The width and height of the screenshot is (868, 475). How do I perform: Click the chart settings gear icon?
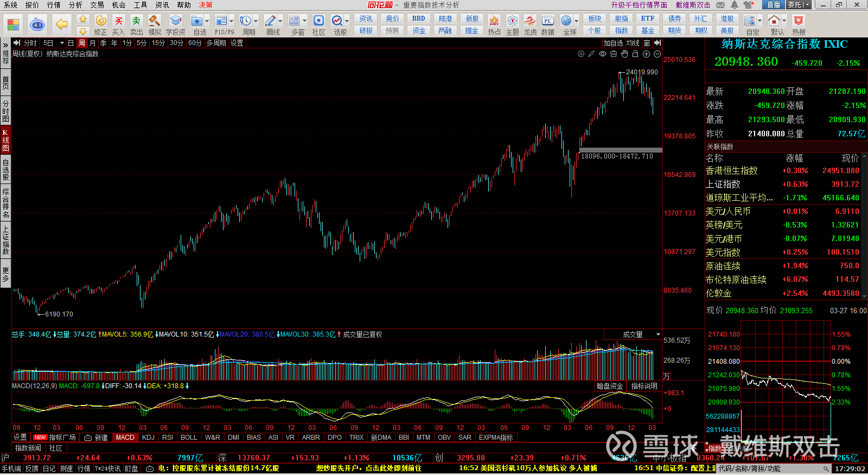(x=581, y=54)
